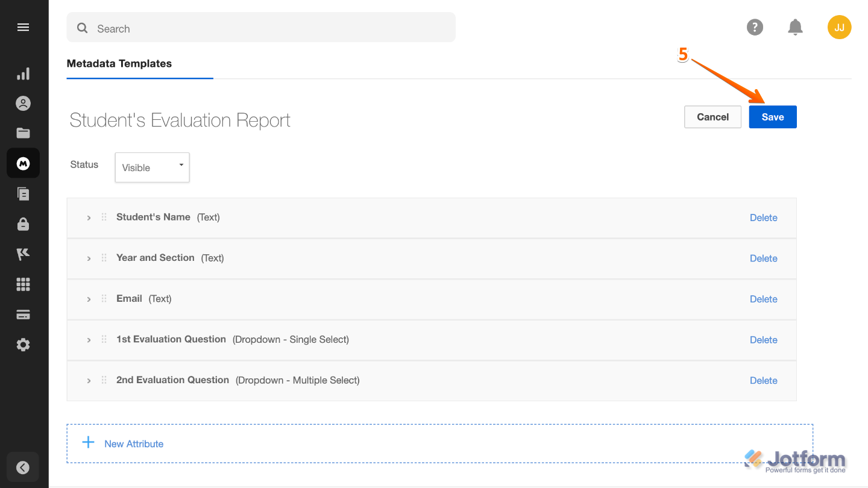Open the Settings gear in the sidebar
This screenshot has width=868, height=488.
click(23, 344)
